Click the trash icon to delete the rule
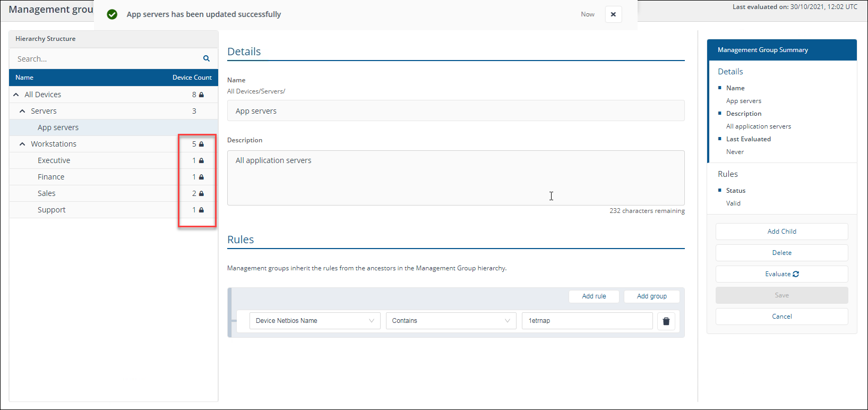Viewport: 868px width, 410px height. click(666, 321)
